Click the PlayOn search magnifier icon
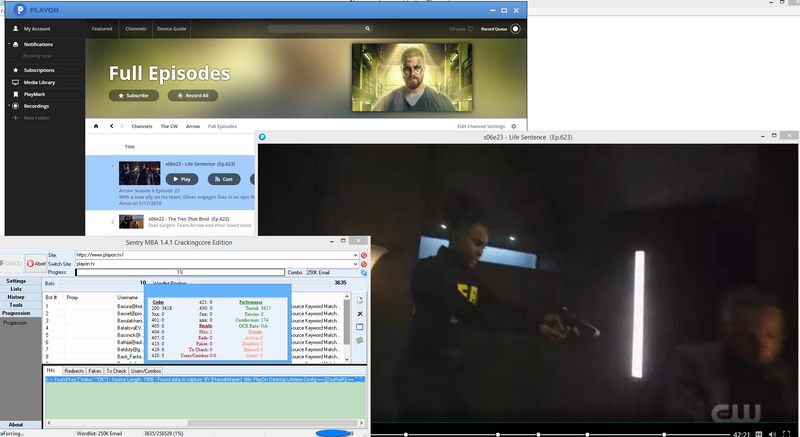 coord(367,29)
